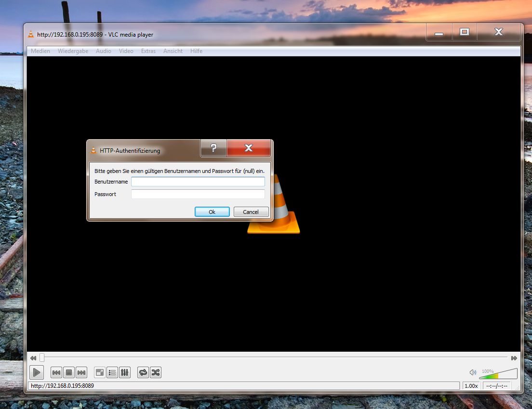Skip to next media track
Viewport: 532px width, 409px height.
(x=81, y=372)
